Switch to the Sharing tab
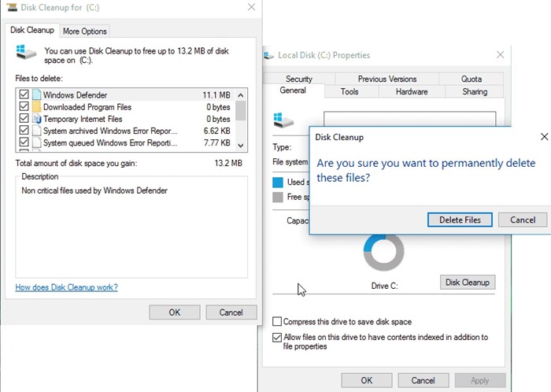 point(475,91)
